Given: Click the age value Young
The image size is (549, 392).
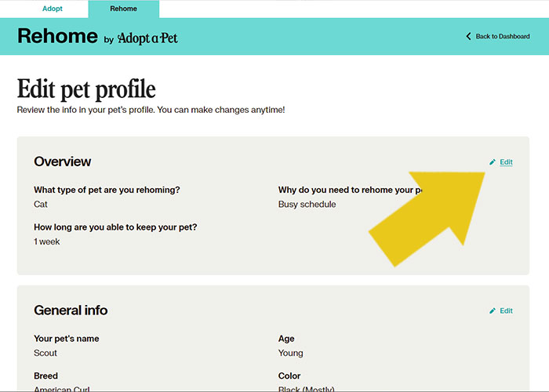Looking at the screenshot, I should (x=290, y=354).
